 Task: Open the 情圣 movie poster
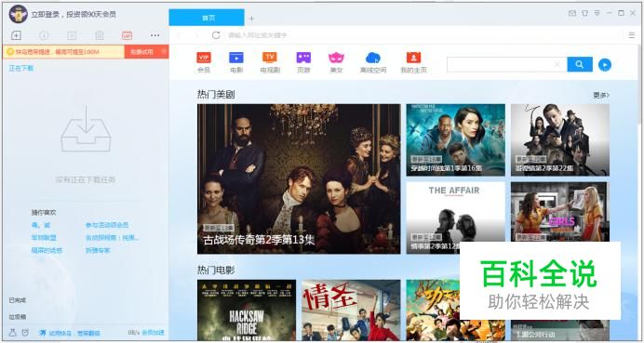[x=351, y=310]
